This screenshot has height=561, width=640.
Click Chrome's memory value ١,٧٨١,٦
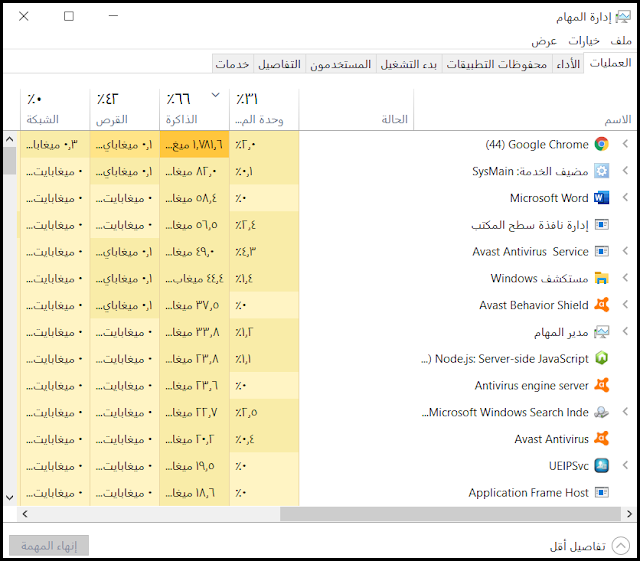[x=194, y=145]
